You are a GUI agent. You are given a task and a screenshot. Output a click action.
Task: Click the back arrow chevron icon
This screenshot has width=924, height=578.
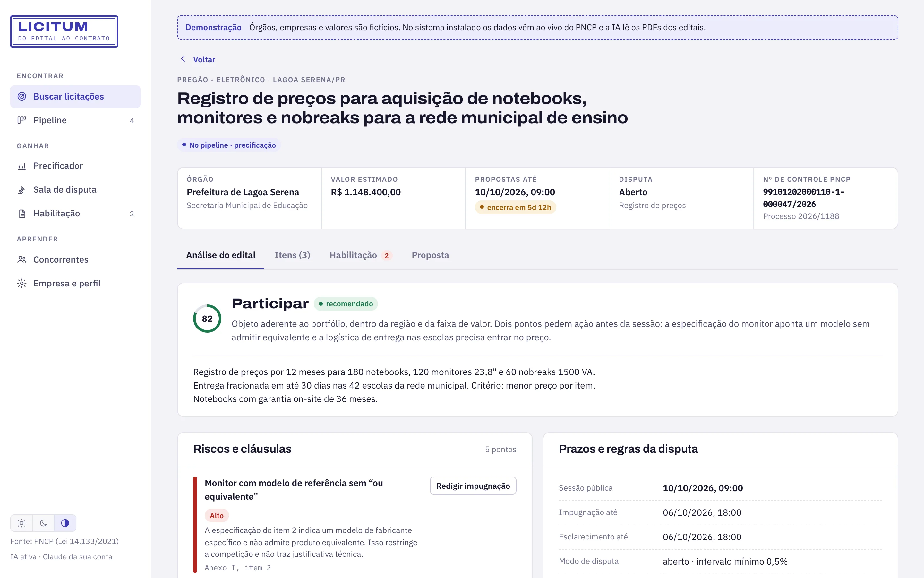coord(183,59)
